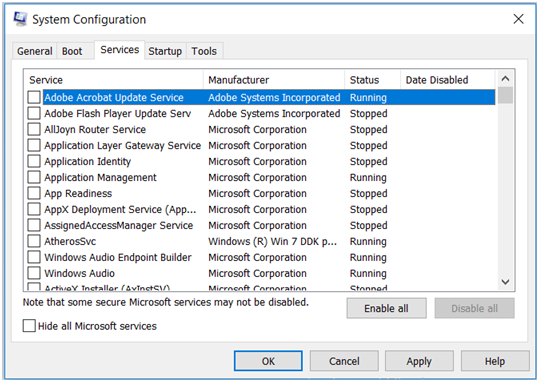Image resolution: width=539 pixels, height=382 pixels.
Task: Confirm with the OK button
Action: pos(268,361)
